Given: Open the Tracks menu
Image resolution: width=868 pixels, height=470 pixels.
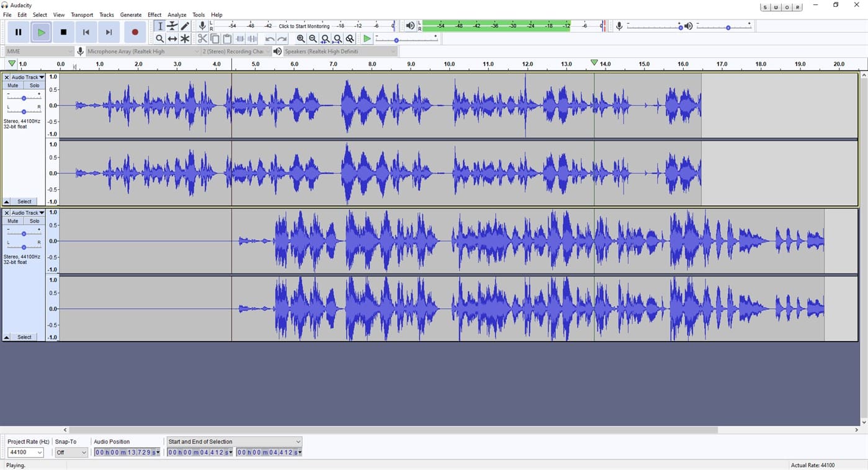Looking at the screenshot, I should (x=107, y=15).
